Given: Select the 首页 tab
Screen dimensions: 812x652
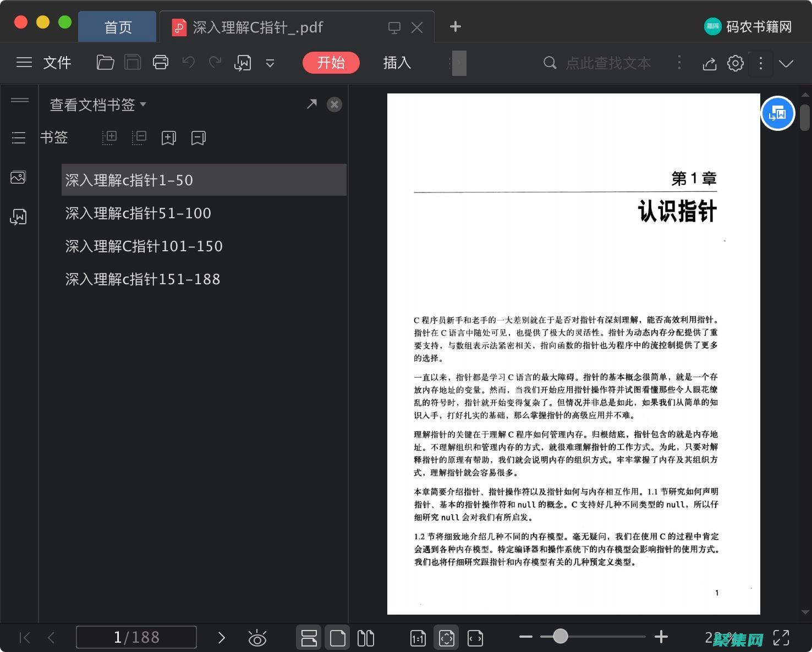Looking at the screenshot, I should (117, 26).
